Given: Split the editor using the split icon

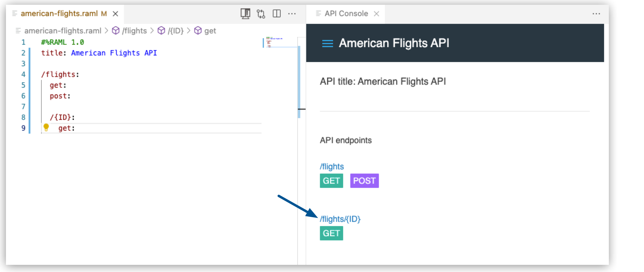Looking at the screenshot, I should coord(277,13).
